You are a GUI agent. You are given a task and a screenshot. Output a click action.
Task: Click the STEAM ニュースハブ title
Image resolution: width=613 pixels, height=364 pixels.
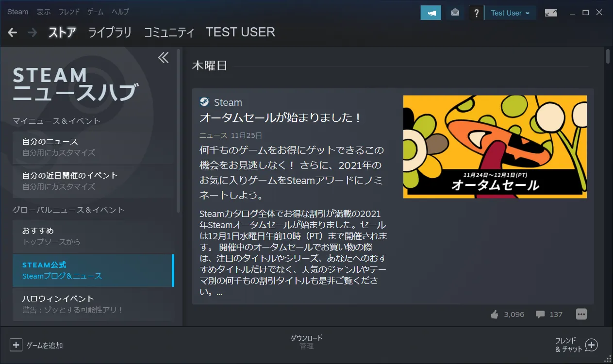(75, 84)
